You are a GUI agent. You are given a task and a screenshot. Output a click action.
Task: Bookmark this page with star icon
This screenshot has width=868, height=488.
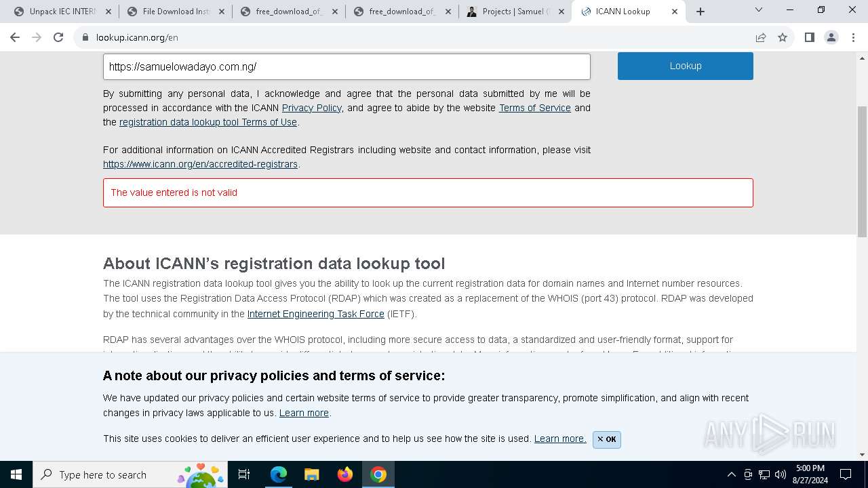click(x=783, y=37)
